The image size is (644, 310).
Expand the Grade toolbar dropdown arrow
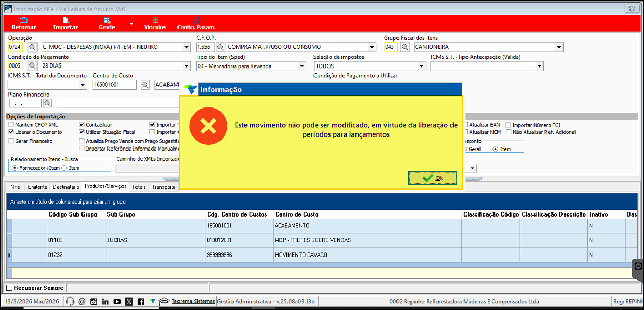point(131,24)
